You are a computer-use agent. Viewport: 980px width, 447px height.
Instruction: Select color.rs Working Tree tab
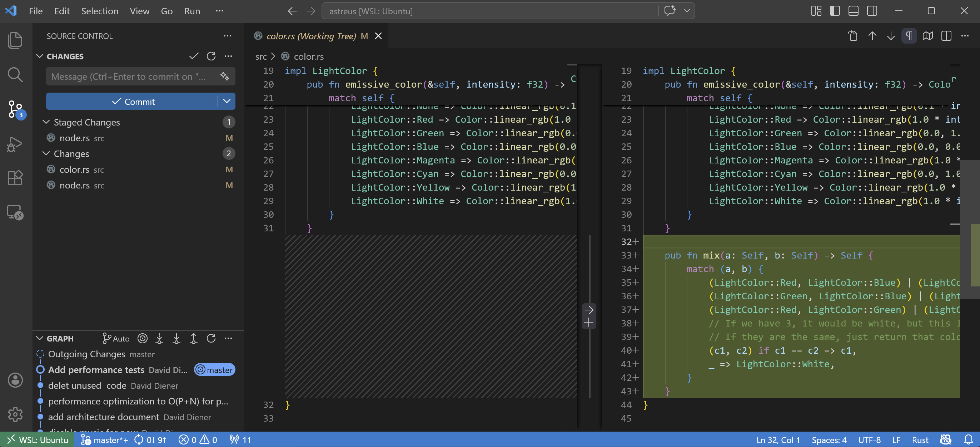tap(311, 36)
